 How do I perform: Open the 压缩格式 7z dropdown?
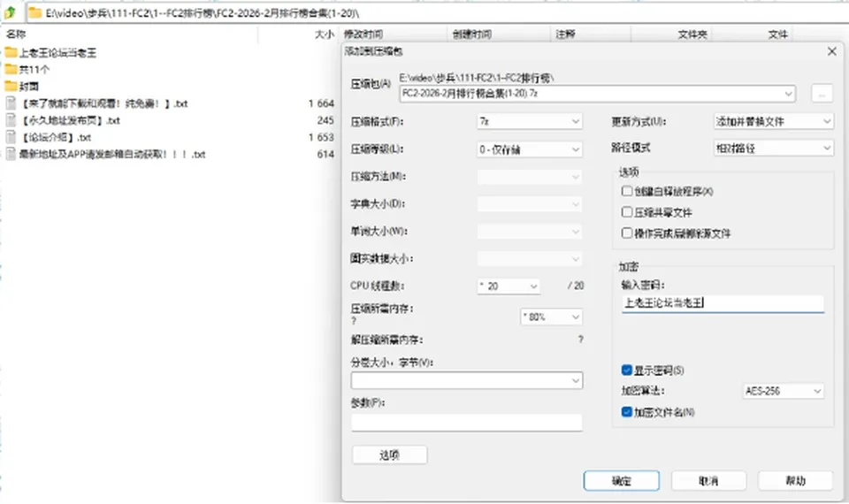pyautogui.click(x=529, y=121)
